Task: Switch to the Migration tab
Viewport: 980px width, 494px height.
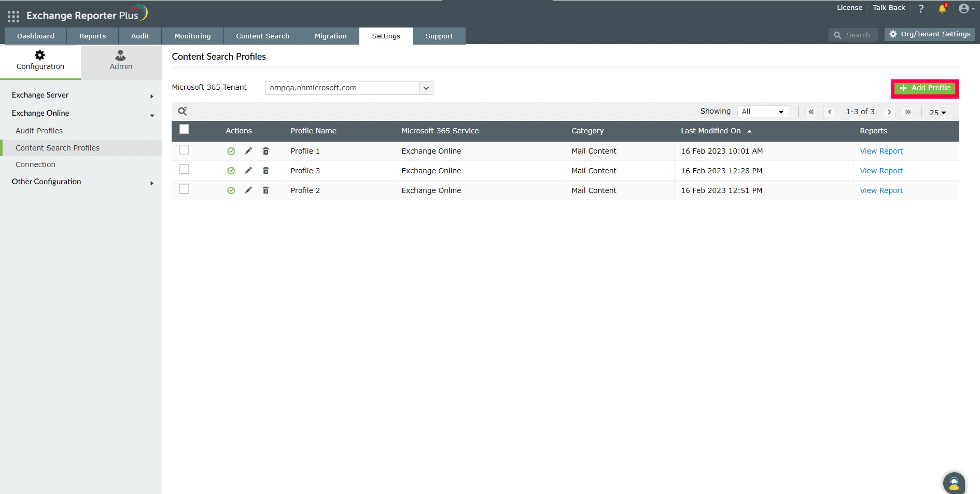Action: tap(330, 36)
